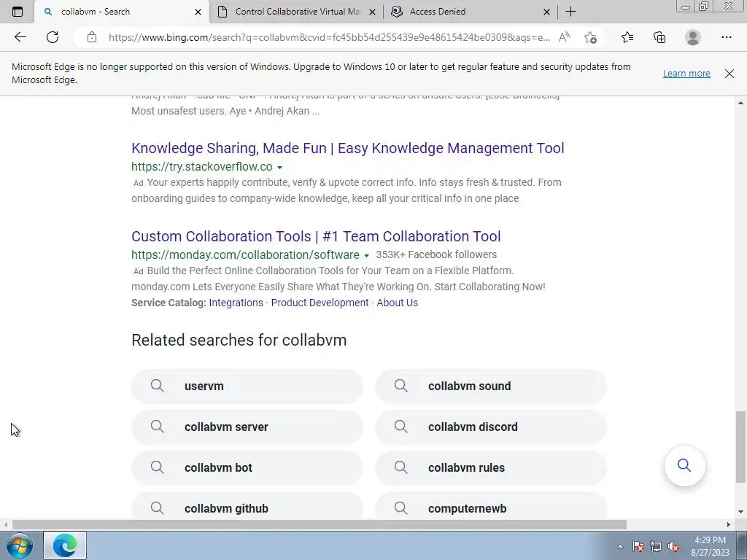This screenshot has height=560, width=747.
Task: Open the Favorites list icon
Action: pyautogui.click(x=627, y=37)
